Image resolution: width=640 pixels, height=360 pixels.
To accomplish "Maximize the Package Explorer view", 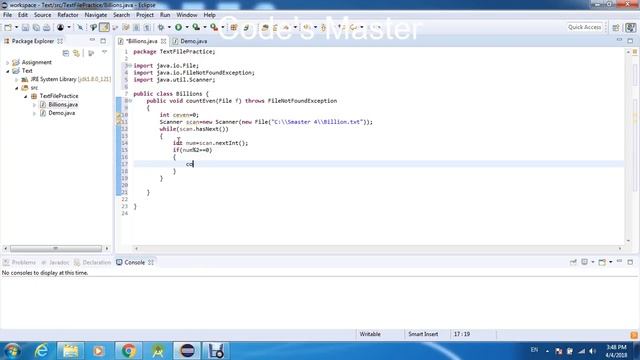I will [x=103, y=41].
